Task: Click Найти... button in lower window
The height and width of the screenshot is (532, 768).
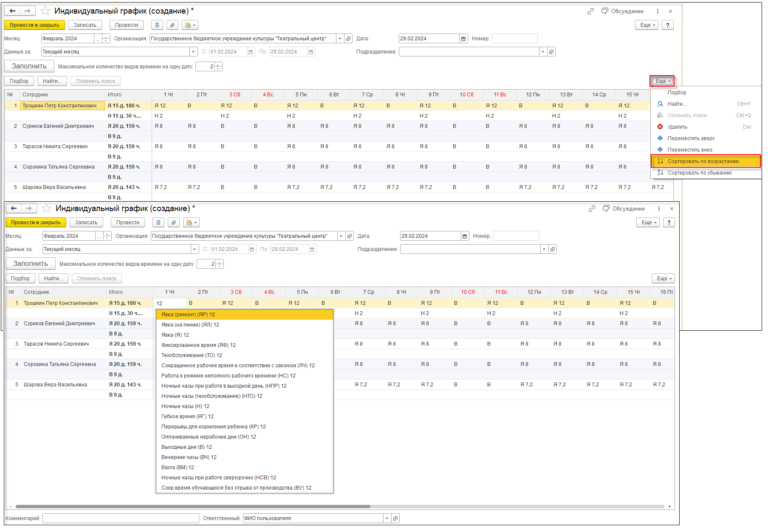Action: pyautogui.click(x=54, y=279)
